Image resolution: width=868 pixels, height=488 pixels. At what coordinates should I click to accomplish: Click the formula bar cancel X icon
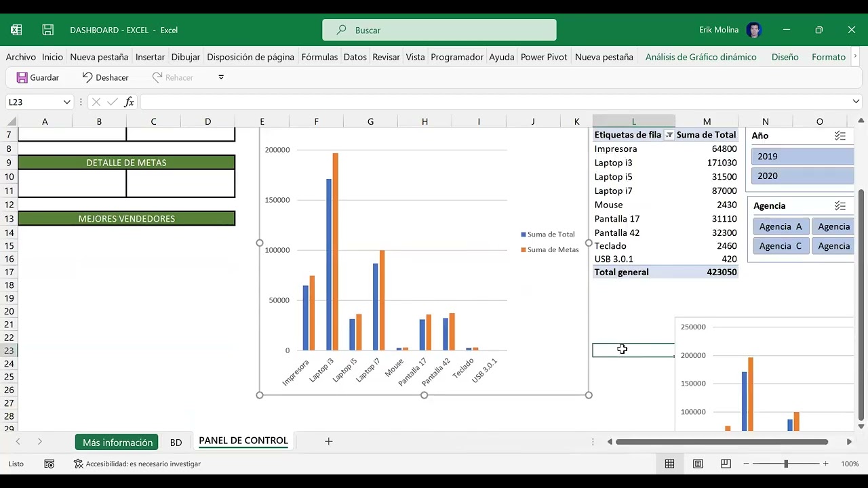tap(96, 102)
